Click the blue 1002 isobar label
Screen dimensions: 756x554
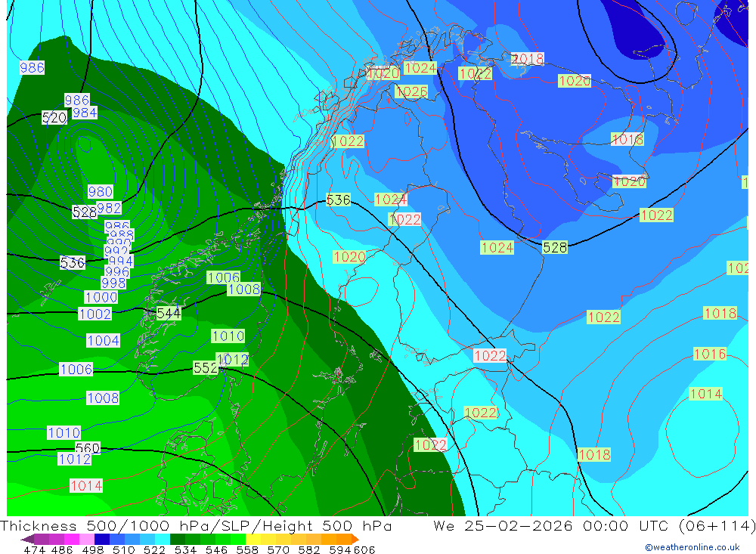[x=95, y=314]
